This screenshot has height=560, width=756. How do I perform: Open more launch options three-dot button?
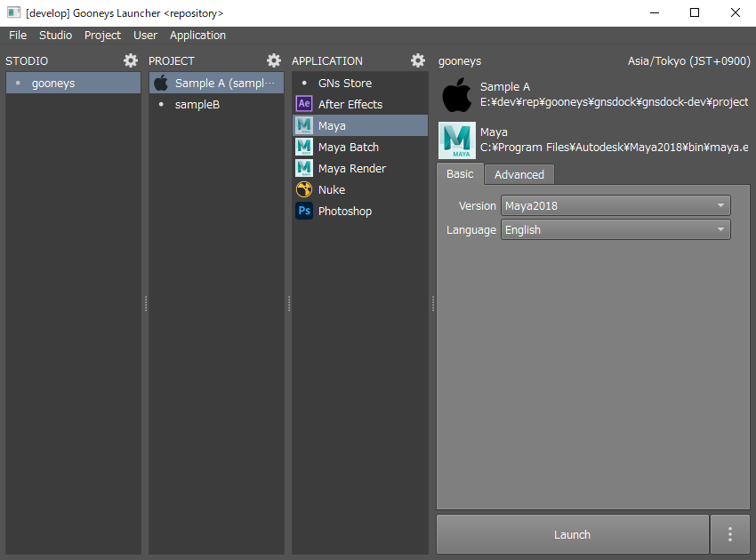pos(730,534)
